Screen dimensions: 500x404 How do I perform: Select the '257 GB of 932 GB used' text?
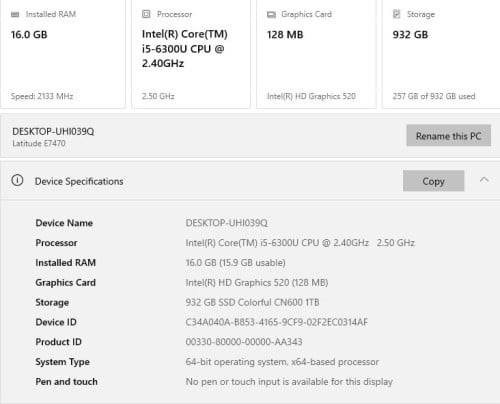pos(434,96)
